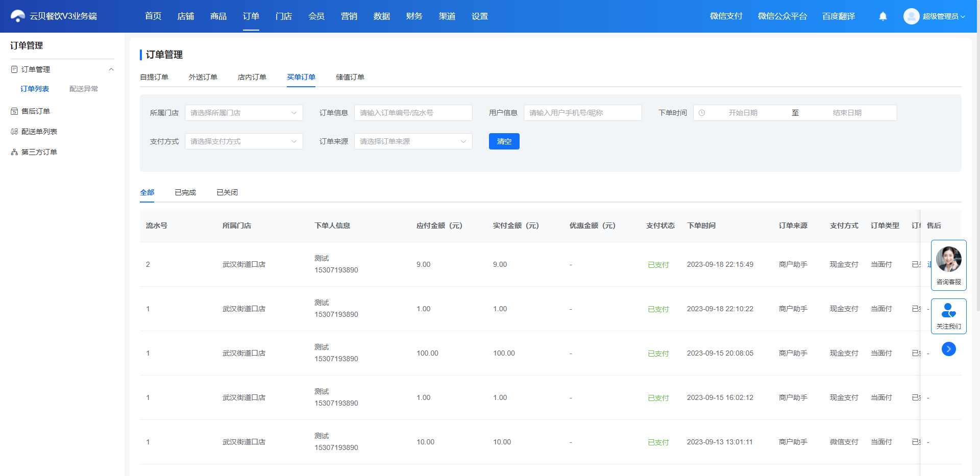Click the 清空 clear button
980x476 pixels.
pos(504,141)
